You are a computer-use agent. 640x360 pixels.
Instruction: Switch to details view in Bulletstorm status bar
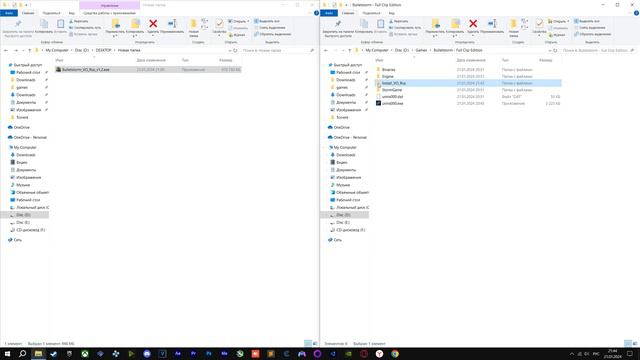click(628, 344)
